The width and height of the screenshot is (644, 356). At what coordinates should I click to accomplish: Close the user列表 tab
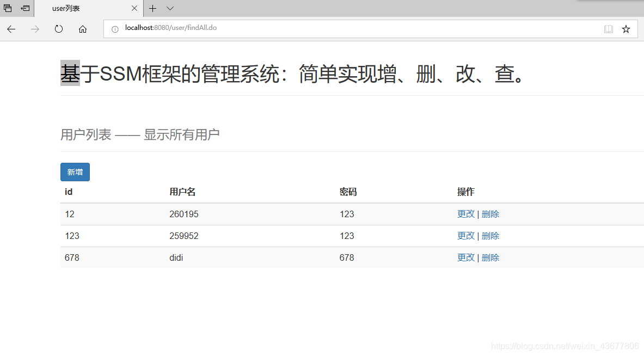134,8
